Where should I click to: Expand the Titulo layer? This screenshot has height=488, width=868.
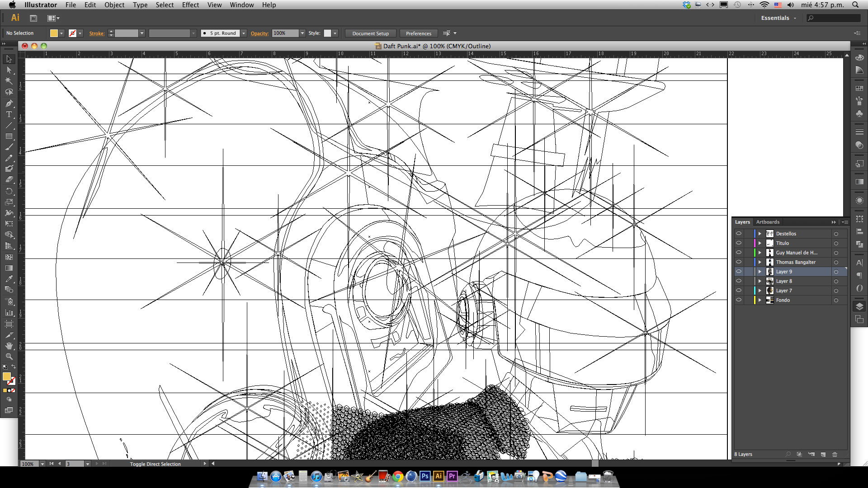[x=760, y=243]
